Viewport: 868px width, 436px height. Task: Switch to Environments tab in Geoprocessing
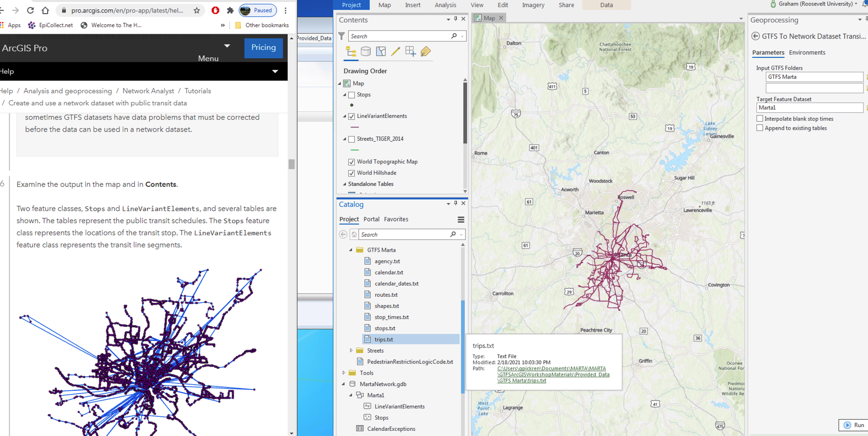[x=807, y=53]
